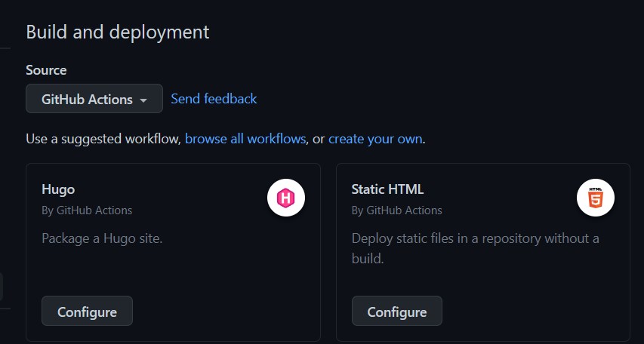Click the Build and deployment heading
The width and height of the screenshot is (644, 344).
coord(118,32)
